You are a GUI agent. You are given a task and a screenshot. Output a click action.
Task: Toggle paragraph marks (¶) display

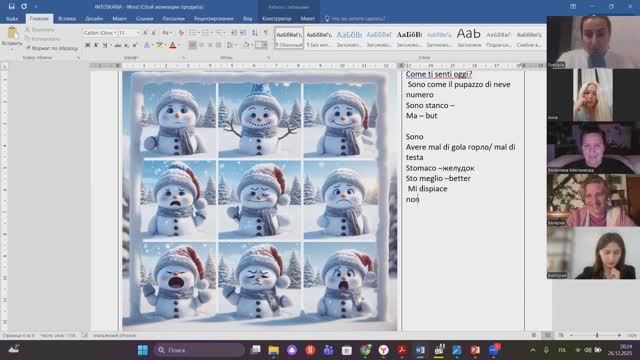tap(266, 33)
